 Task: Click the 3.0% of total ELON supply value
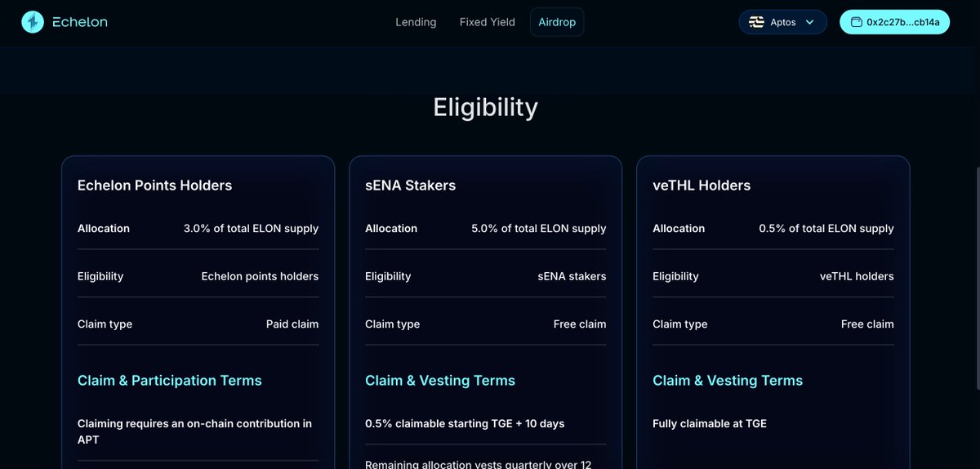tap(251, 229)
